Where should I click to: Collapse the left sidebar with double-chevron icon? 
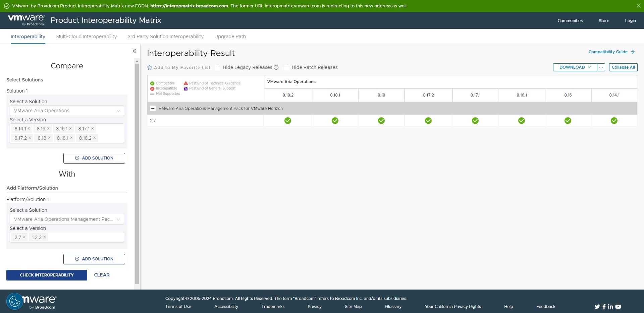(135, 51)
